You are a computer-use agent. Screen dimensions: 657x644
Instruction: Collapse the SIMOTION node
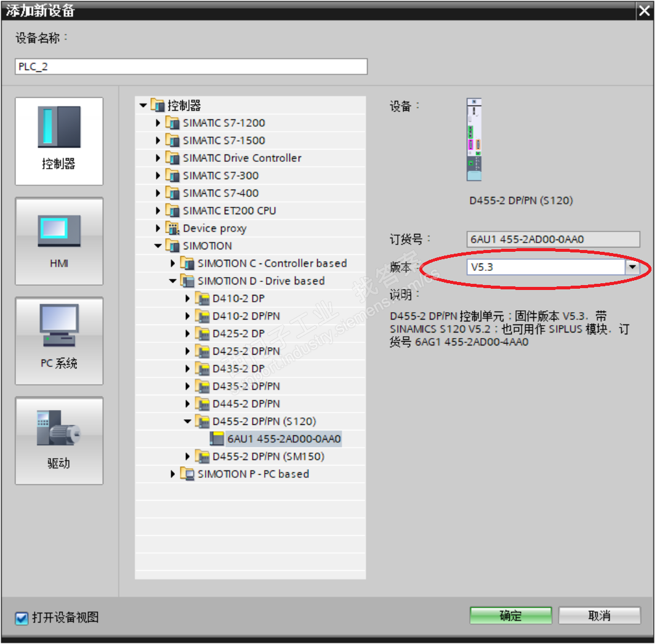point(158,246)
